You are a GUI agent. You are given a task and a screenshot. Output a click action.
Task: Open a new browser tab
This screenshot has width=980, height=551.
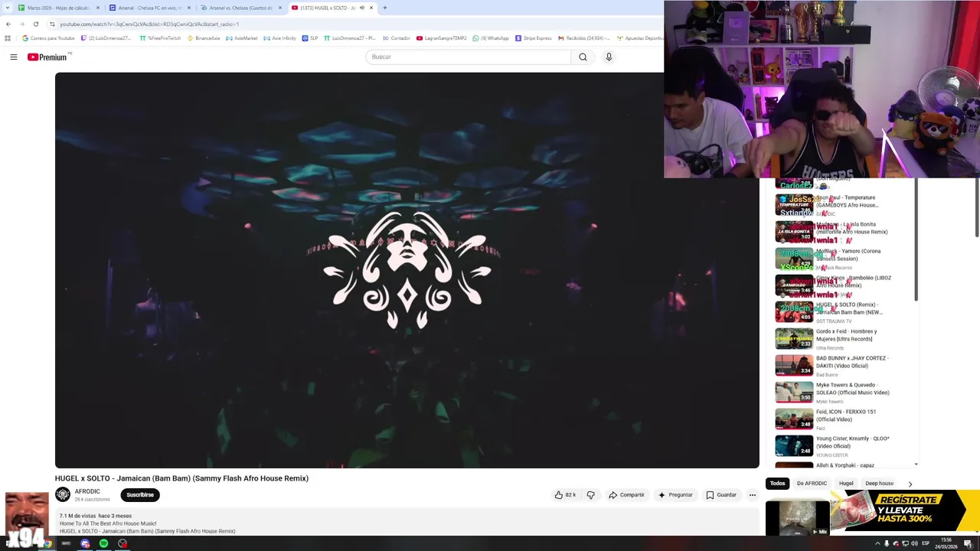pos(384,8)
